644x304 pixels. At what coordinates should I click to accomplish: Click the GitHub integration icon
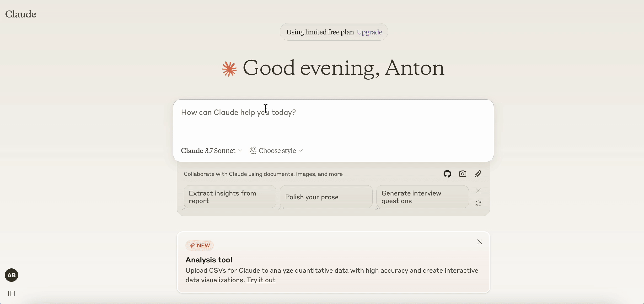pos(447,174)
